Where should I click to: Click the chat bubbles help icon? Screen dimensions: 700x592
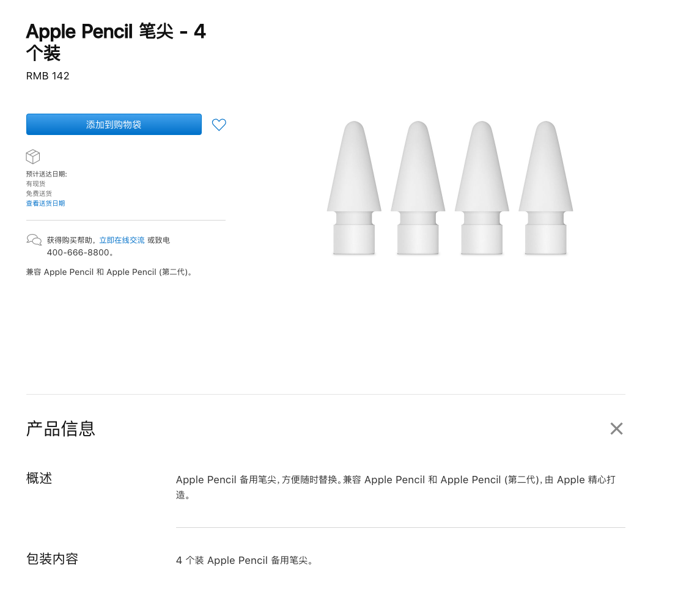34,240
